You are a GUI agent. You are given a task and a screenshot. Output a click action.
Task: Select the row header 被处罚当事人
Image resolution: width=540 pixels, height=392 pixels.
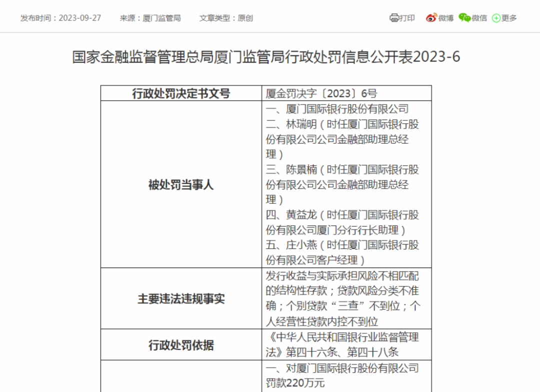181,185
